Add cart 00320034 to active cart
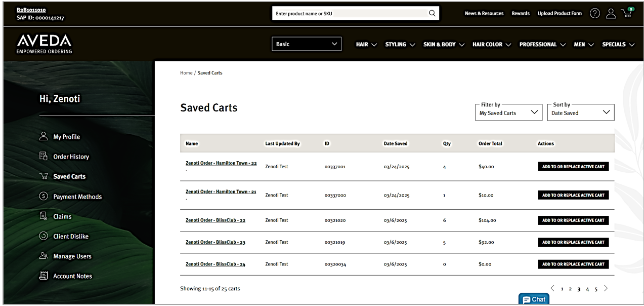This screenshot has width=644, height=306. [x=573, y=264]
